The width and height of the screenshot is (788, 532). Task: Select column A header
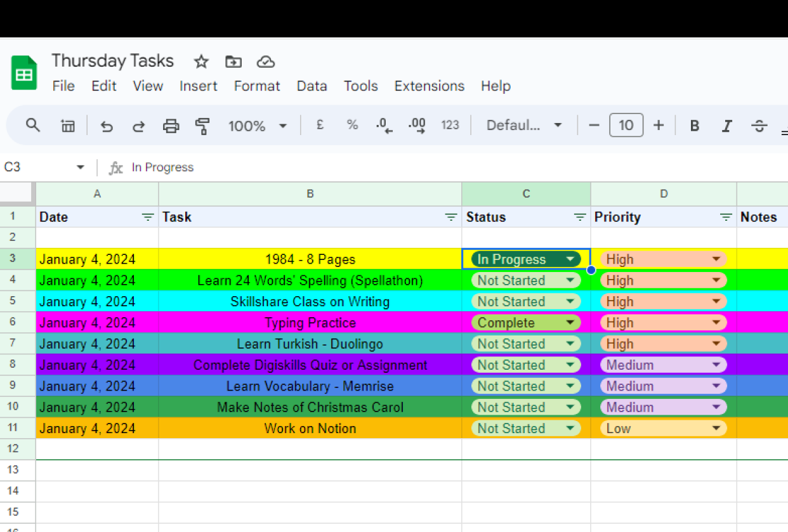[x=97, y=194]
